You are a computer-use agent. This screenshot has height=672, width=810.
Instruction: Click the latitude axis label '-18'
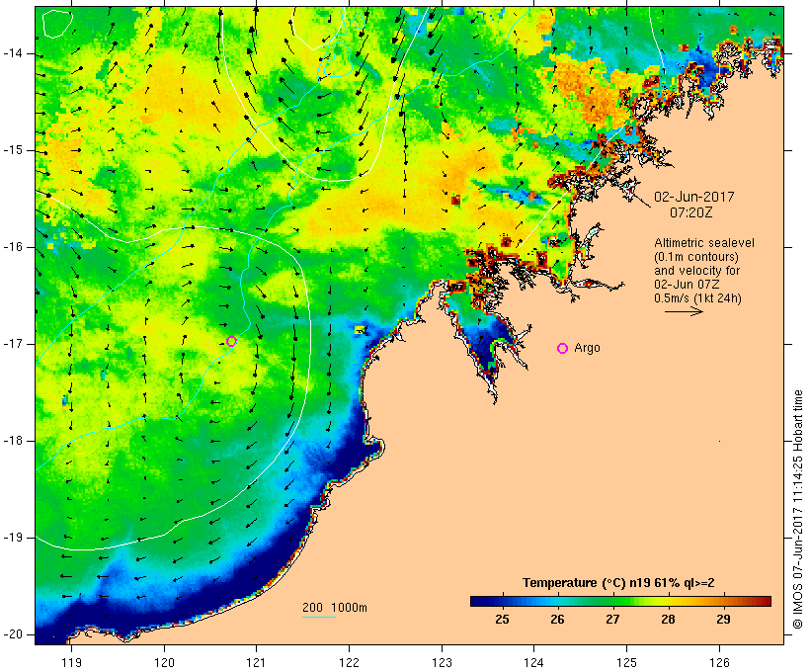[13, 441]
